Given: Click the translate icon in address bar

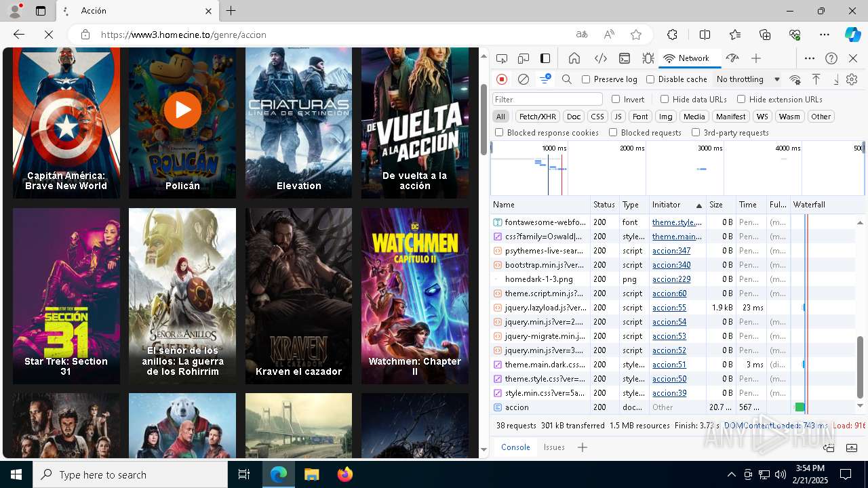Looking at the screenshot, I should click(x=582, y=35).
